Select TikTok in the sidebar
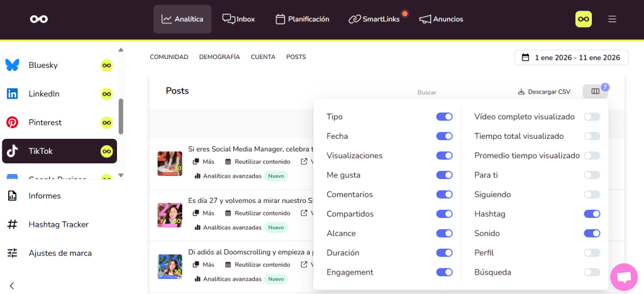The width and height of the screenshot is (644, 294). [x=59, y=151]
